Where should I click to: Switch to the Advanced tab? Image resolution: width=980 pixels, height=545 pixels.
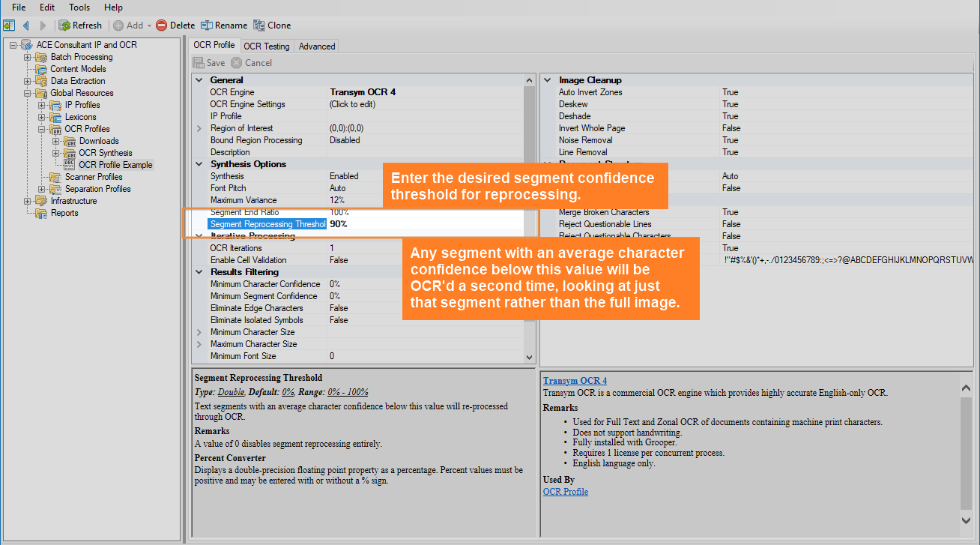(x=317, y=46)
